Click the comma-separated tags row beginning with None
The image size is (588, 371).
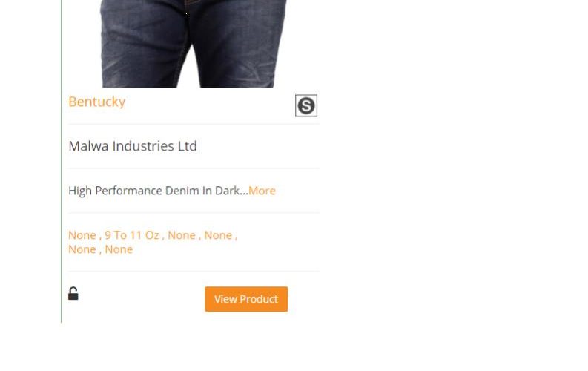tap(153, 243)
